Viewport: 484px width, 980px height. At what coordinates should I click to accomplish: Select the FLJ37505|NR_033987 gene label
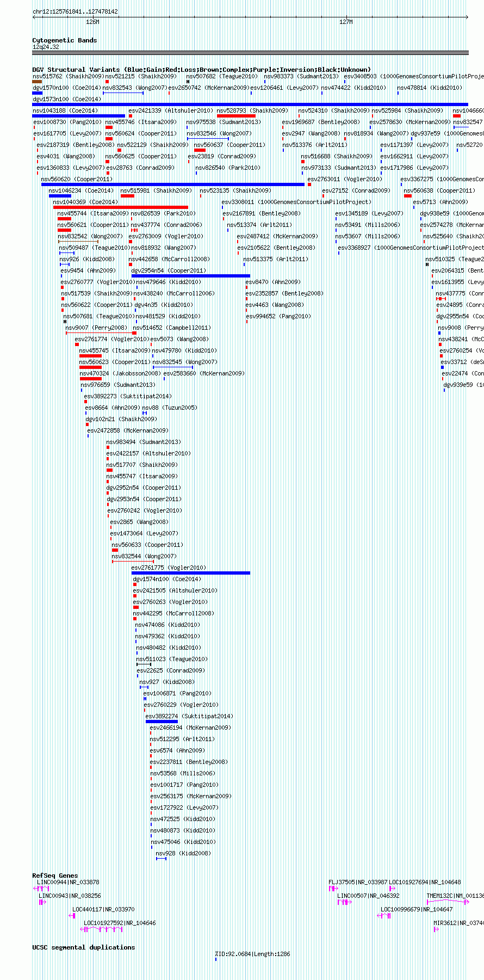[358, 882]
